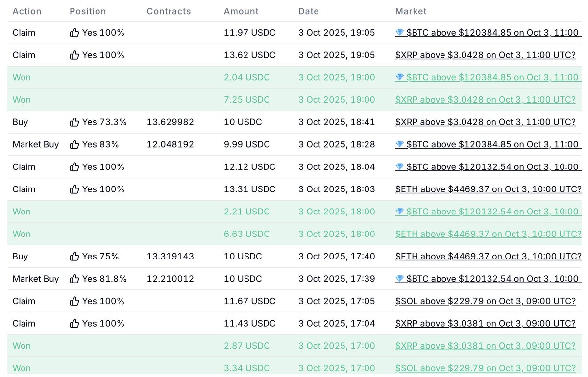The image size is (588, 377).
Task: Open the ETH market link in the 6.63 USDC won row
Action: tap(489, 234)
